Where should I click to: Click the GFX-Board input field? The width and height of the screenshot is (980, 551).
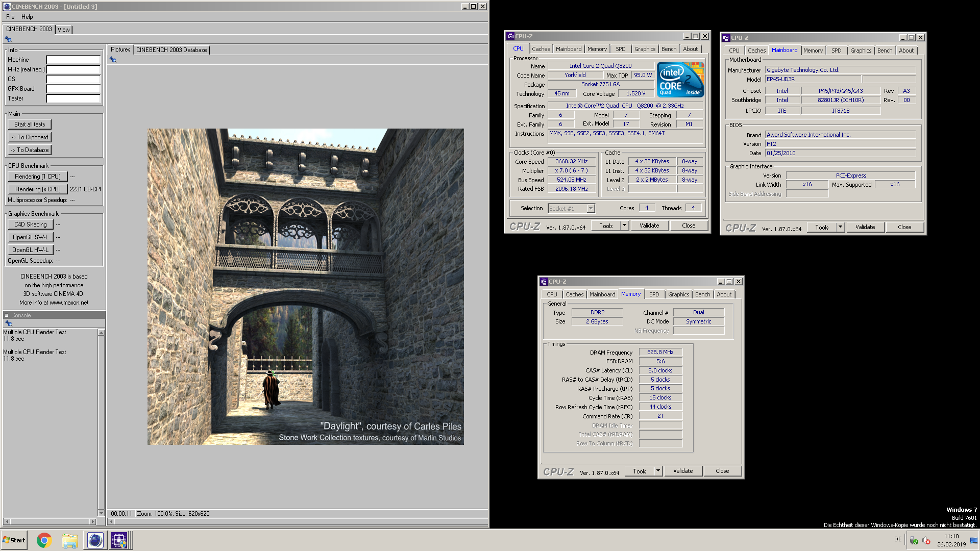click(73, 89)
